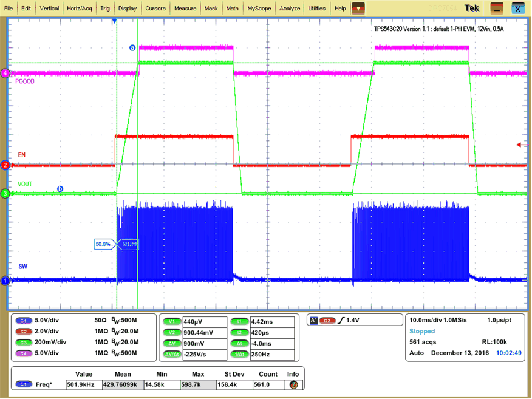Screen dimensions: 532x399
Task: Open the Measure menu
Action: tap(185, 9)
